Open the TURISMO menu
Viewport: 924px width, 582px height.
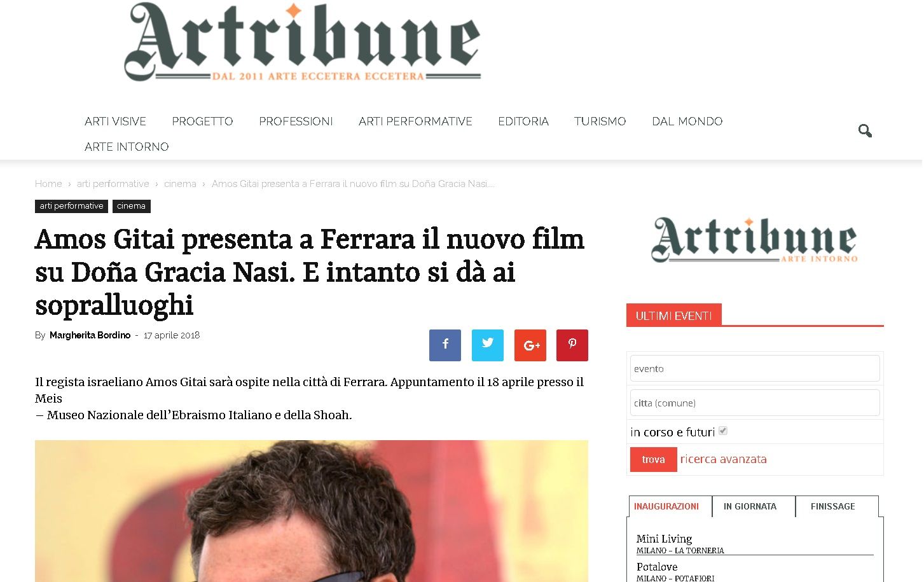point(600,121)
